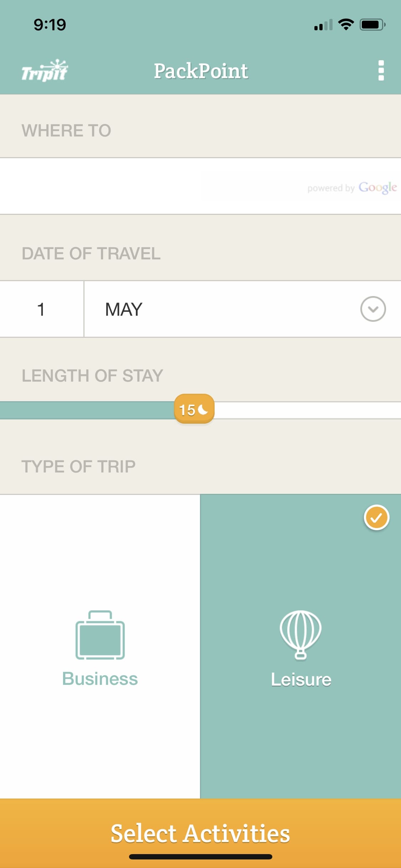Open the MAY month selector
This screenshot has height=868, width=401.
[x=124, y=309]
